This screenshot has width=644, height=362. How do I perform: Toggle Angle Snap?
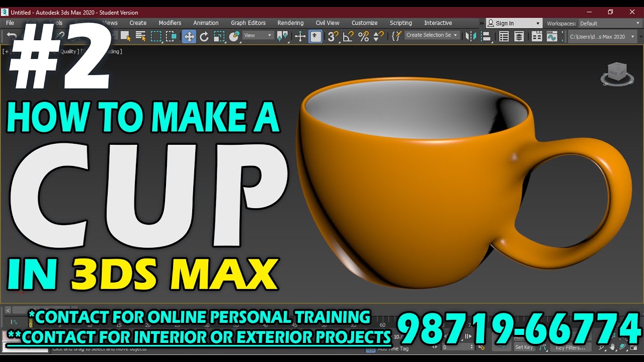pyautogui.click(x=348, y=36)
